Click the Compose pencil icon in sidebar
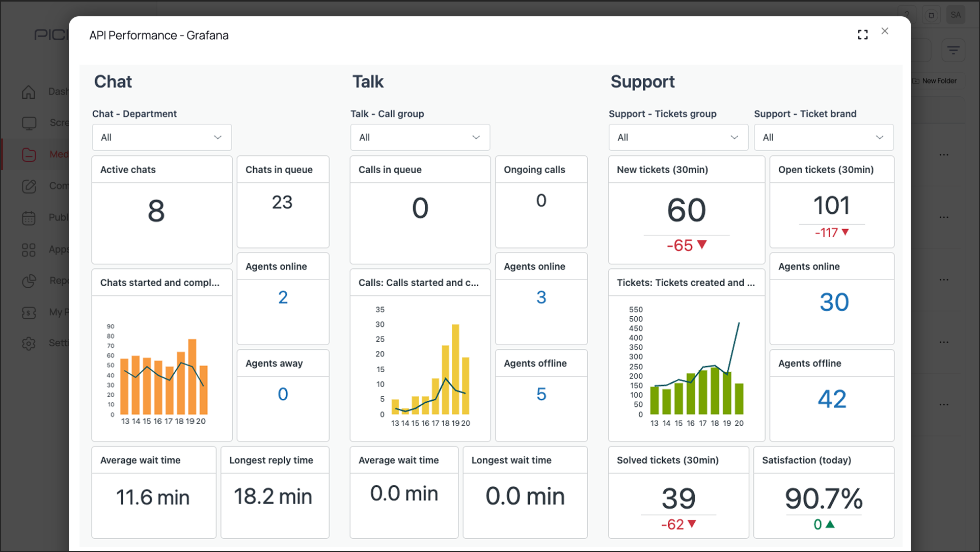The height and width of the screenshot is (552, 980). click(29, 186)
